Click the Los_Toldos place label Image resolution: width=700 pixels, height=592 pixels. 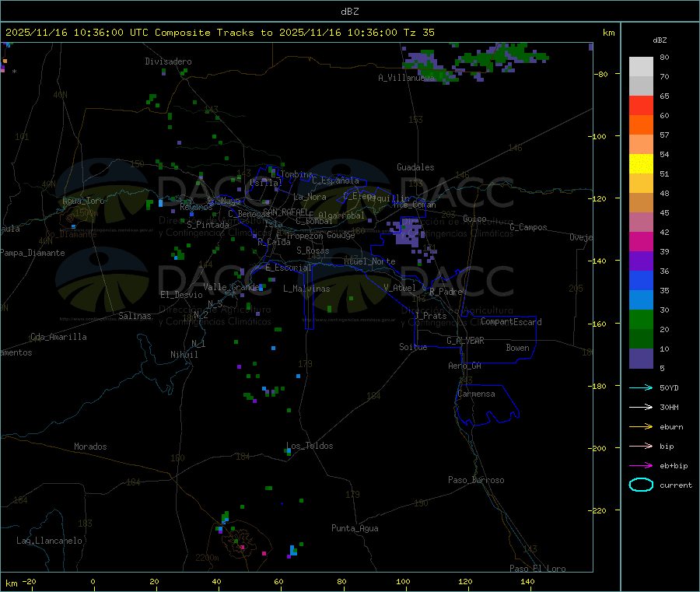click(310, 446)
